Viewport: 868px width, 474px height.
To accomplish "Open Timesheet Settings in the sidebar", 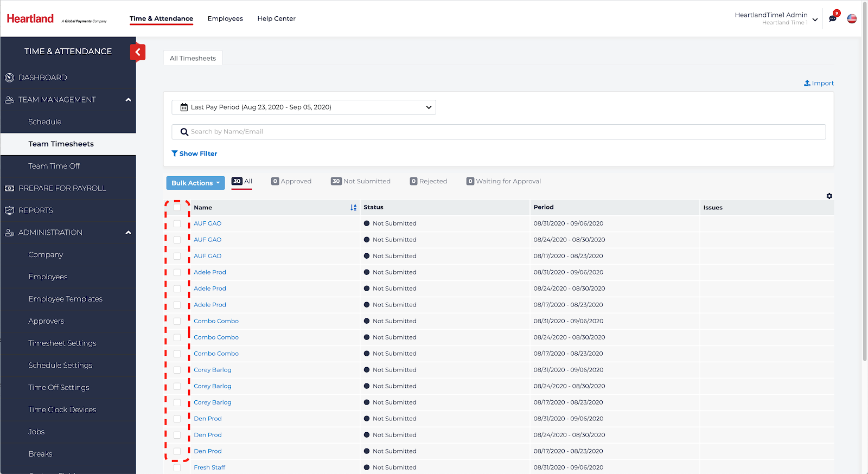I will pos(62,343).
